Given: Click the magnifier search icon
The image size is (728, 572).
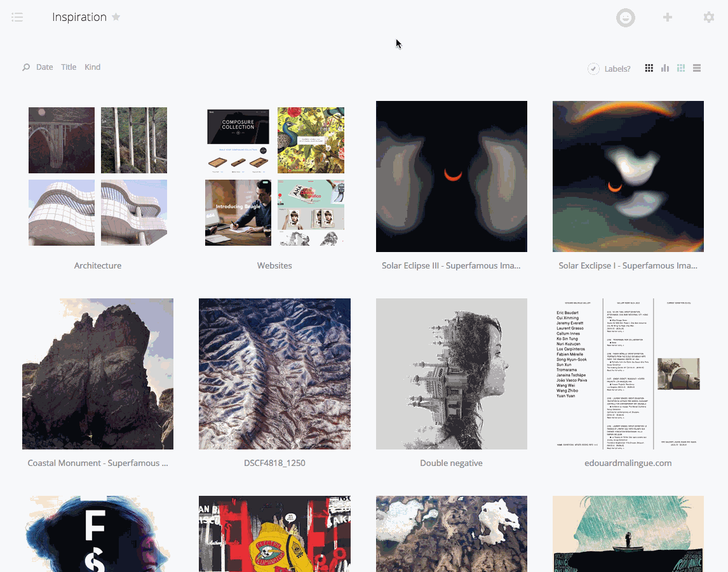Looking at the screenshot, I should [26, 67].
